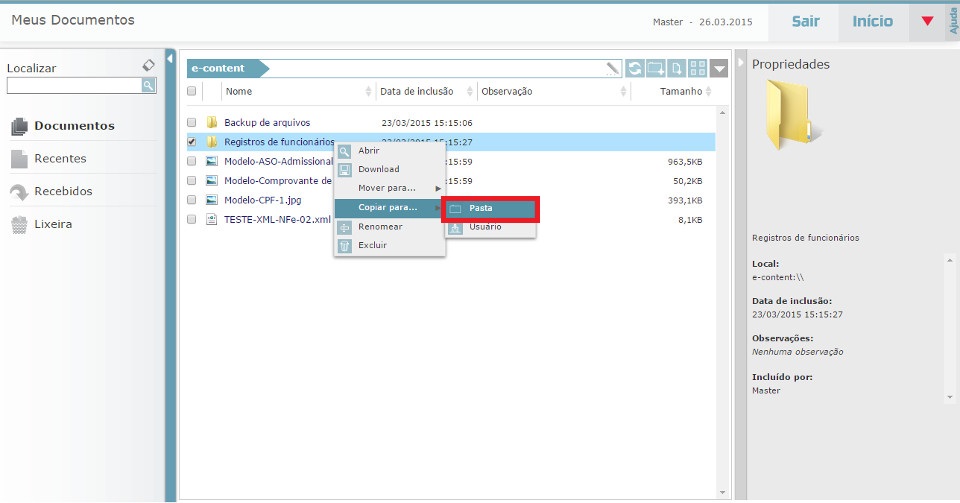Click the new folder icon
Viewport: 960px width, 503px height.
[656, 69]
